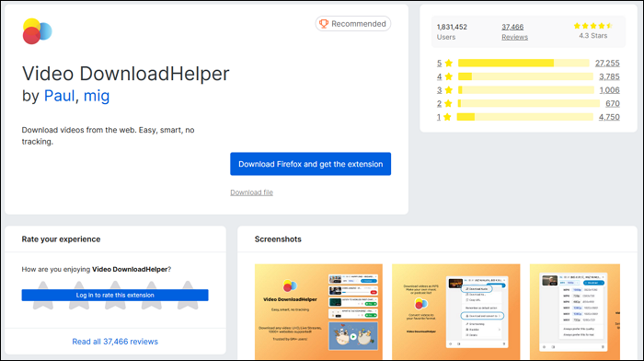
Task: Click the yellow star icon in the 5-star row
Action: [449, 63]
